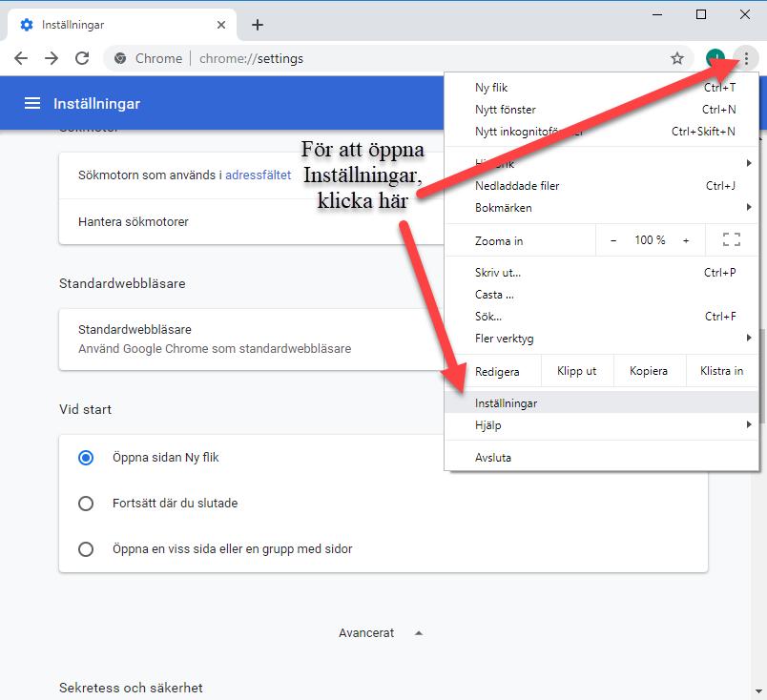The height and width of the screenshot is (700, 767).
Task: Open a new tab with plus button
Action: pos(258,25)
